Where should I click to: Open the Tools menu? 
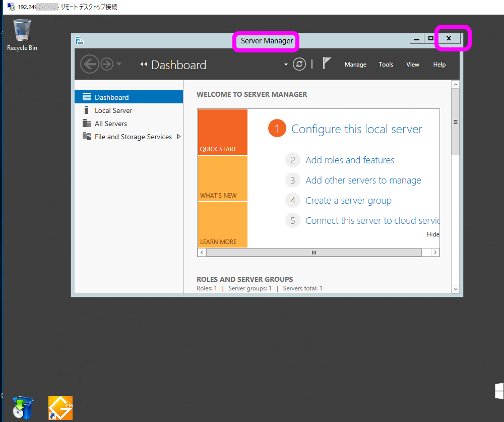point(386,65)
